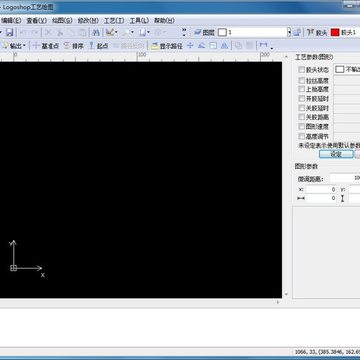Viewport: 360px width, 360px height.
Task: Enable the 关胶距离 checkbox
Action: 302,117
